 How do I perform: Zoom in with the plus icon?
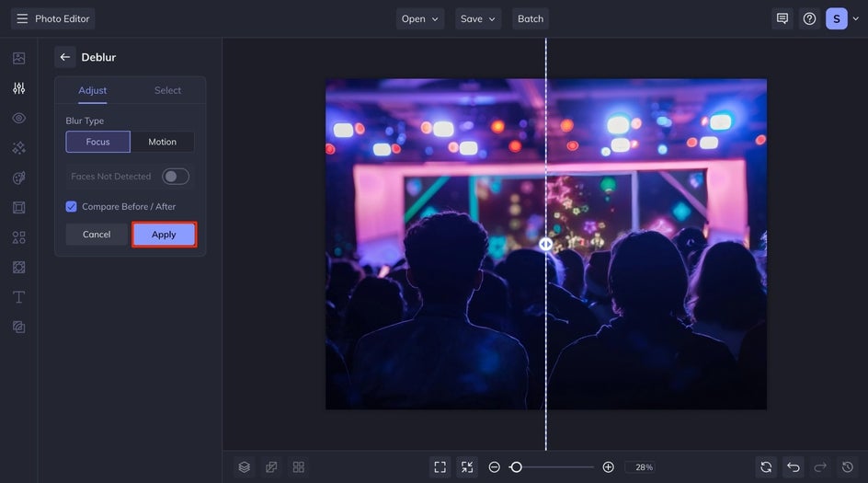[x=609, y=467]
